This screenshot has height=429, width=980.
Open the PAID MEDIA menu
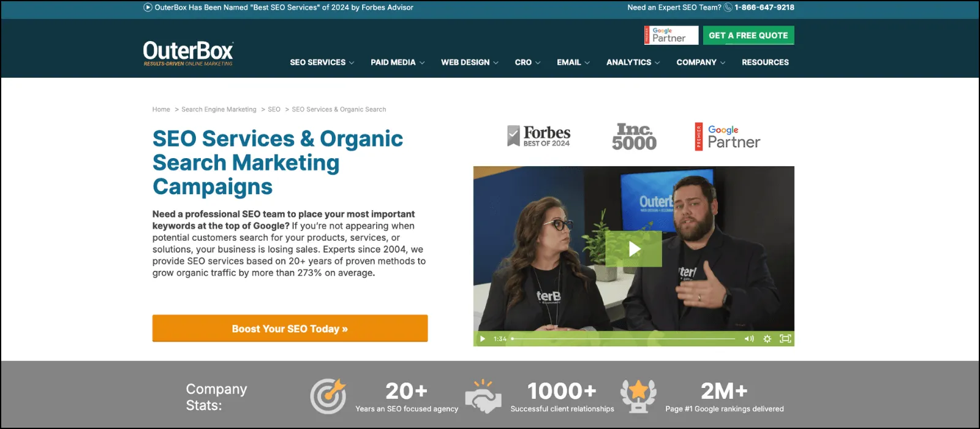pyautogui.click(x=393, y=63)
